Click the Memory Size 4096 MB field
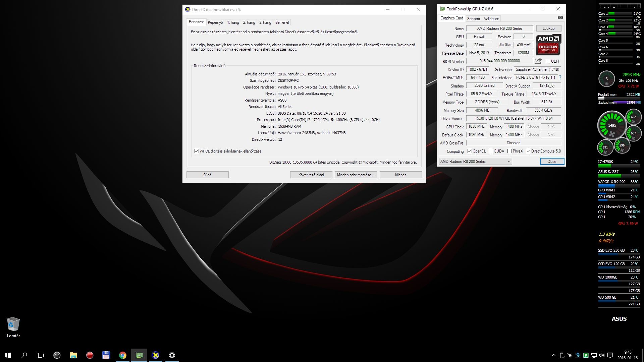Screen dimensions: 644x362 (482, 110)
